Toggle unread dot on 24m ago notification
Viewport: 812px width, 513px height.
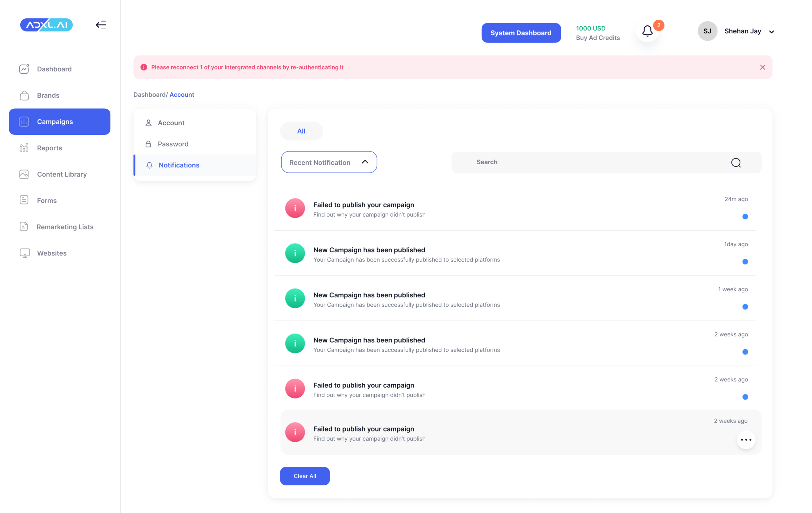point(745,217)
